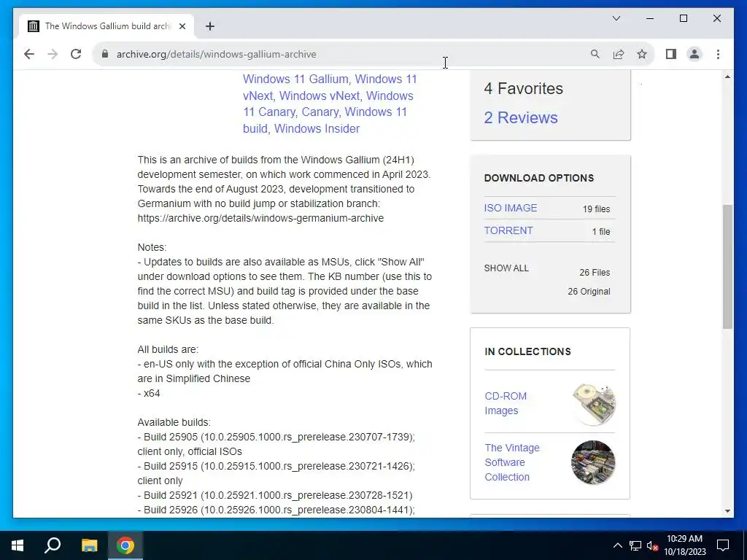Click the germanium archive URL text

(x=260, y=218)
